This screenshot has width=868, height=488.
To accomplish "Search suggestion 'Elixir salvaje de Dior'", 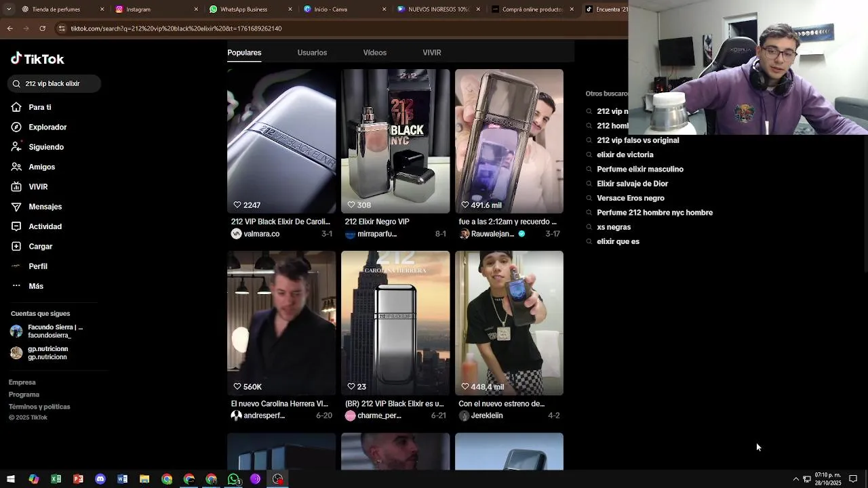I will [632, 184].
